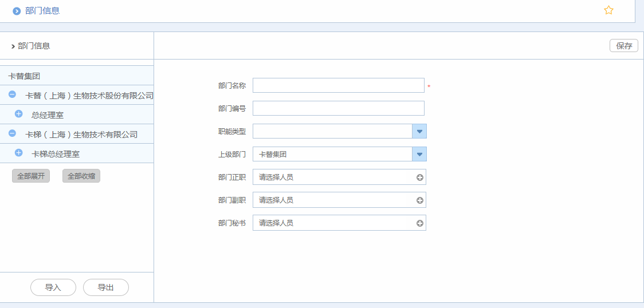Open the 上级部门 dropdown arrow
Screen dimensions: 644x308
pos(419,155)
